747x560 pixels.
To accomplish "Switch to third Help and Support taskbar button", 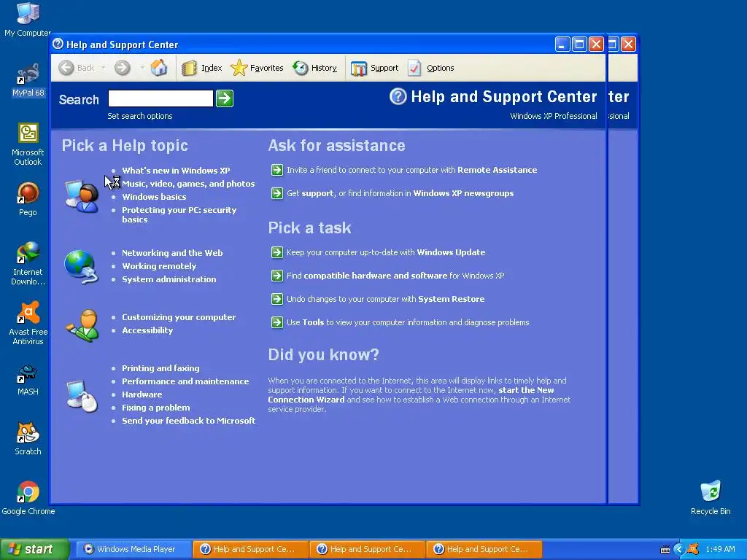I will click(484, 549).
